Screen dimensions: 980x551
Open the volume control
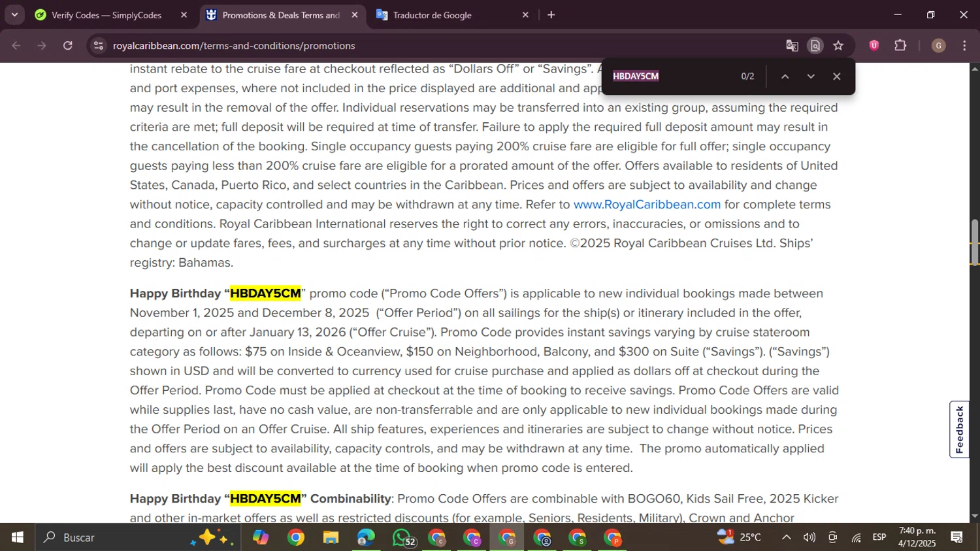[x=809, y=537]
